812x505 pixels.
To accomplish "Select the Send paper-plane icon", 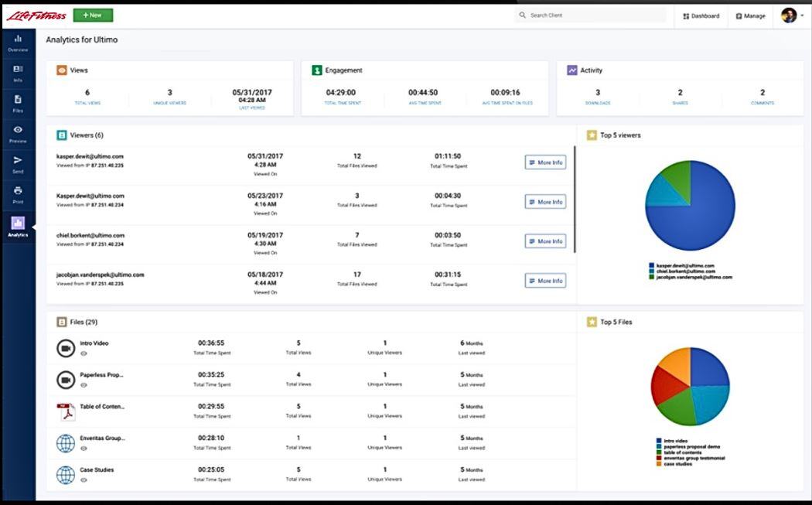I will pyautogui.click(x=18, y=164).
